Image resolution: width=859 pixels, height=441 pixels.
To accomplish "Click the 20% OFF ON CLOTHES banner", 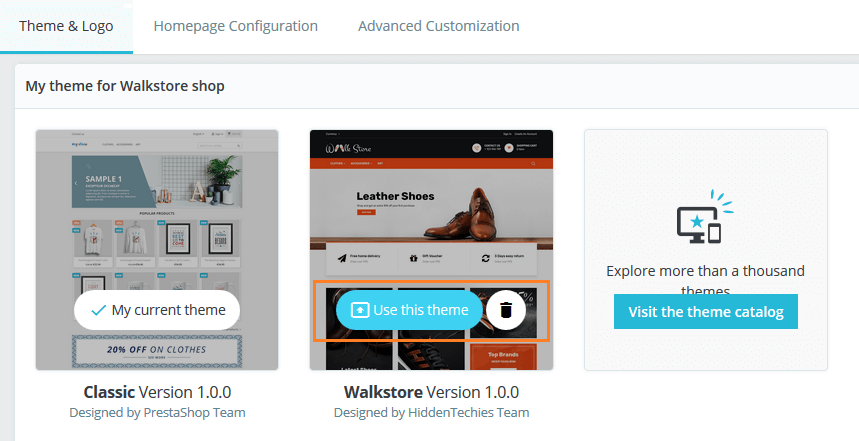I will point(157,351).
